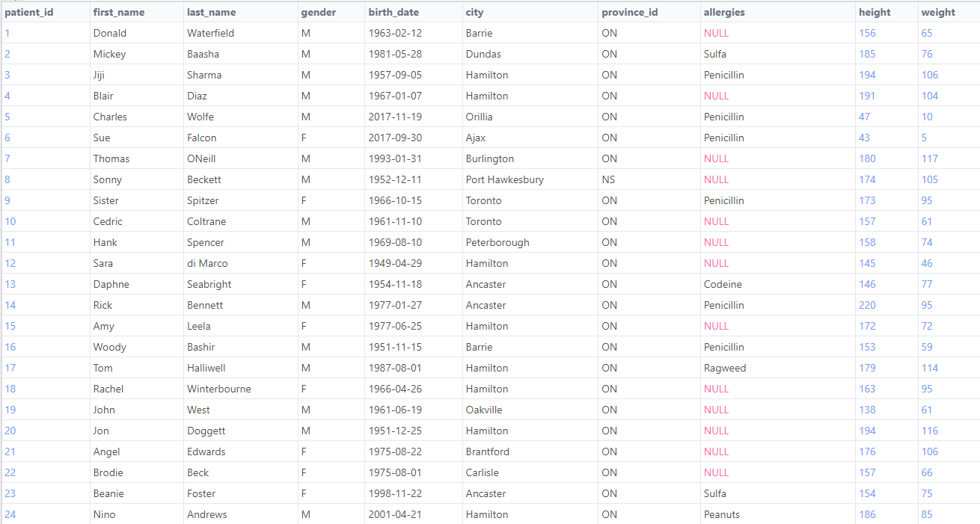Select the NS province cell
Viewport: 980px width, 524px height.
(x=608, y=179)
